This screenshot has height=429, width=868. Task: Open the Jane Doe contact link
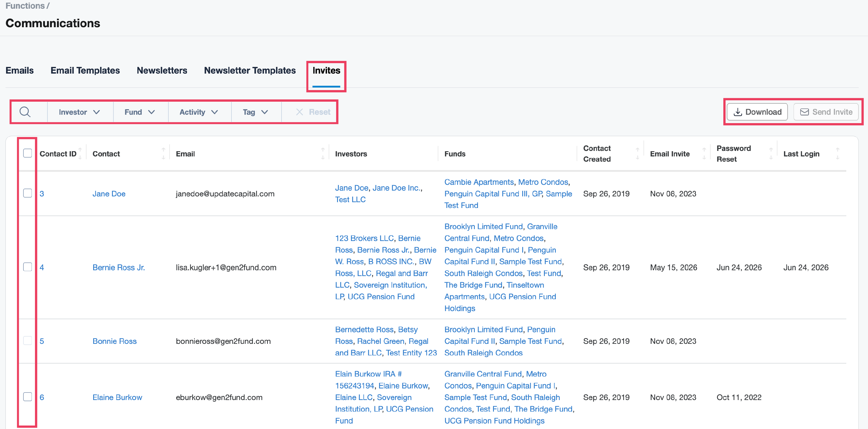[x=109, y=193]
